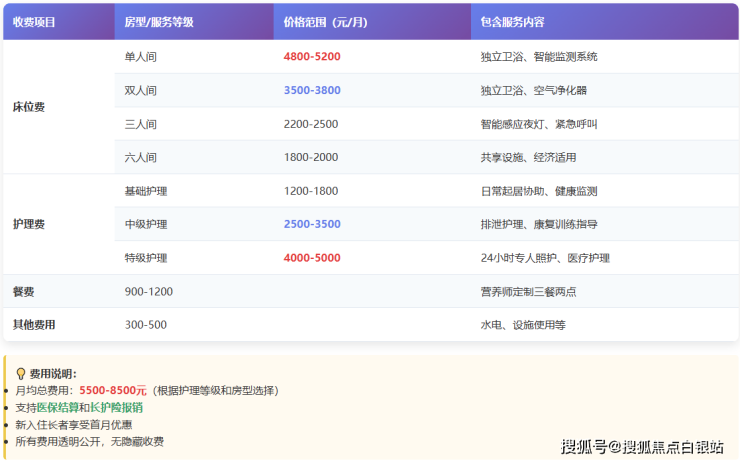Click the red 4000-5000 特级护理 price
This screenshot has height=463, width=740.
pyautogui.click(x=312, y=257)
